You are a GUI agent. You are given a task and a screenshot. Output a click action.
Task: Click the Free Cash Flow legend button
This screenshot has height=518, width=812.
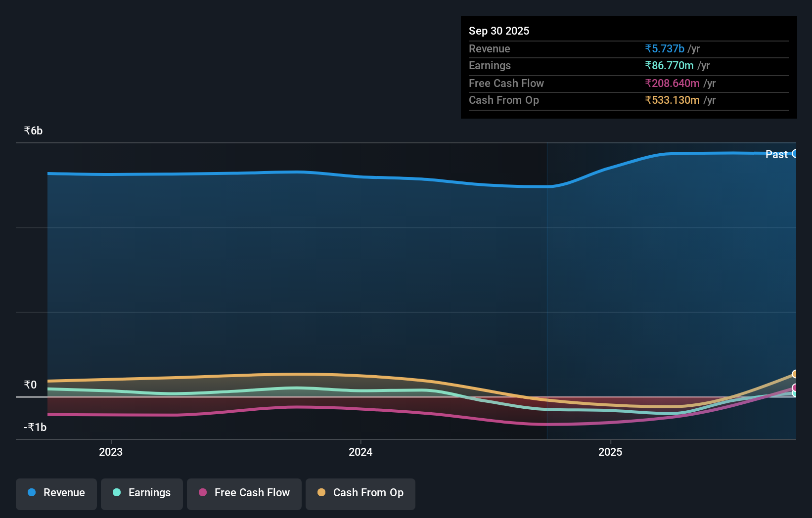(x=244, y=493)
